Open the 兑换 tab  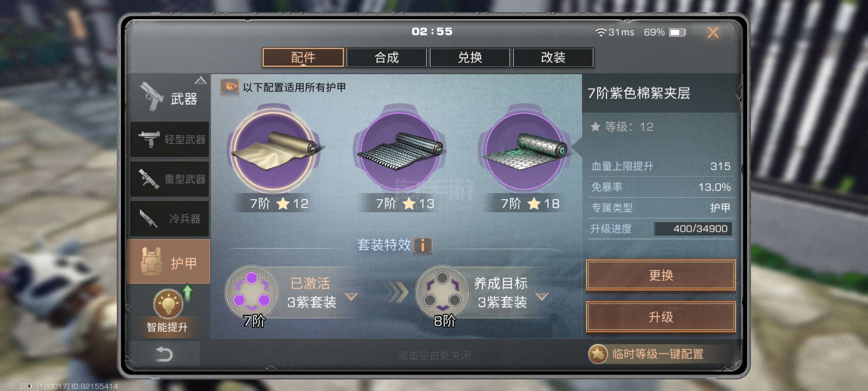pos(470,58)
